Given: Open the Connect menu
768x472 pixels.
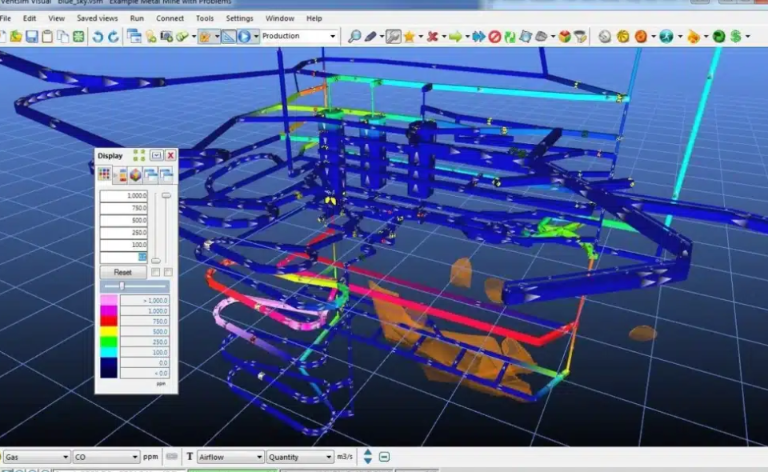Looking at the screenshot, I should pyautogui.click(x=169, y=18).
